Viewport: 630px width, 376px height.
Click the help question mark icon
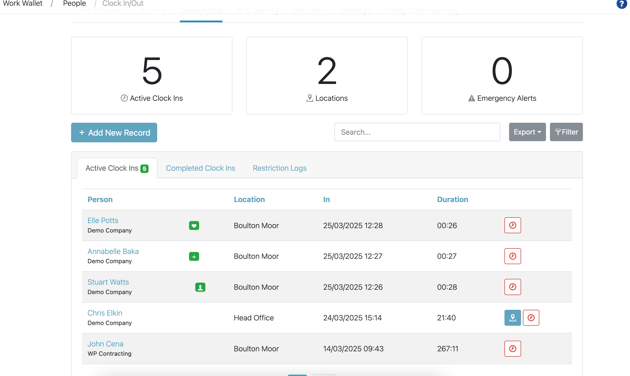(621, 4)
